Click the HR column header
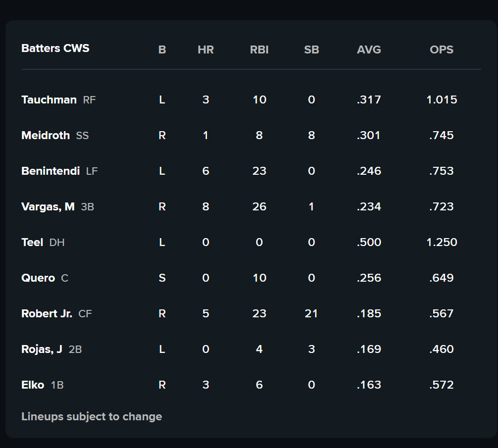498x448 pixels. pyautogui.click(x=206, y=50)
